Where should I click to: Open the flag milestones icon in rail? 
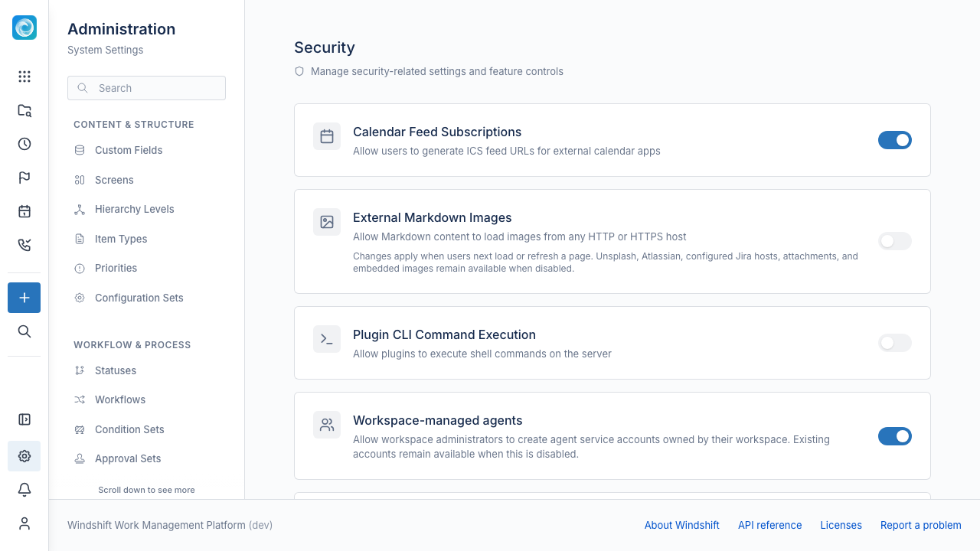[24, 178]
